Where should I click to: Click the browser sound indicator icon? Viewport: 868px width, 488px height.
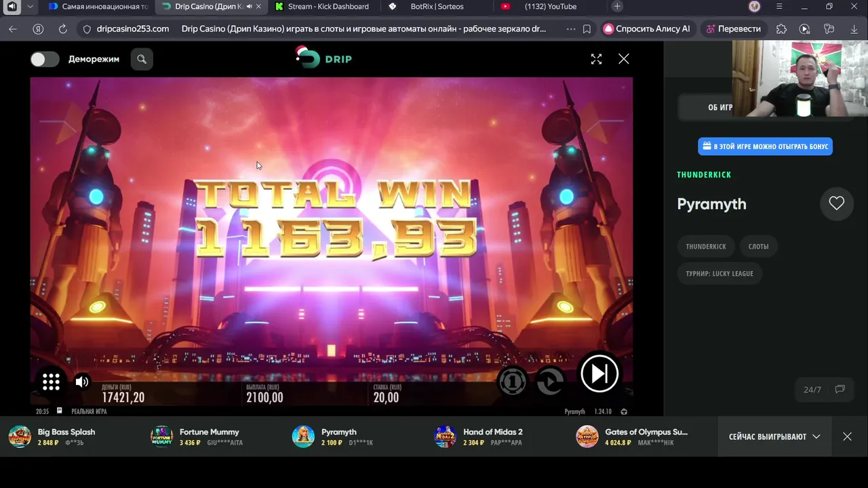pos(12,7)
